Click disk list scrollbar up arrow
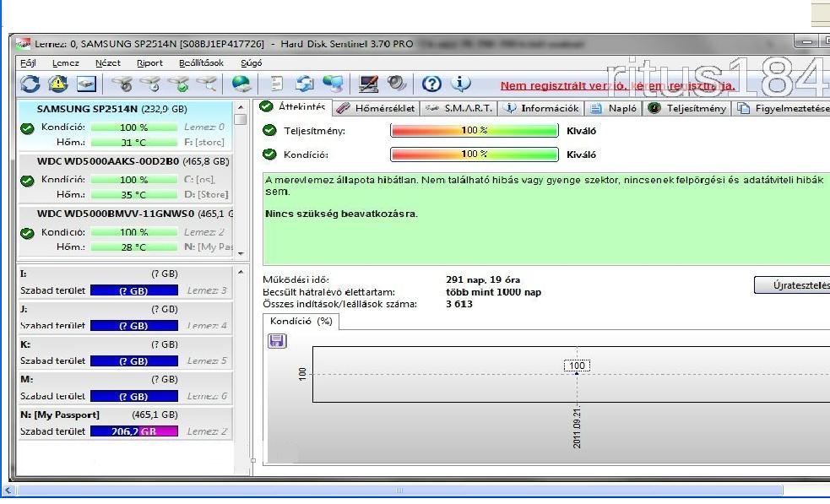Viewport: 830px width, 504px height. pyautogui.click(x=241, y=107)
